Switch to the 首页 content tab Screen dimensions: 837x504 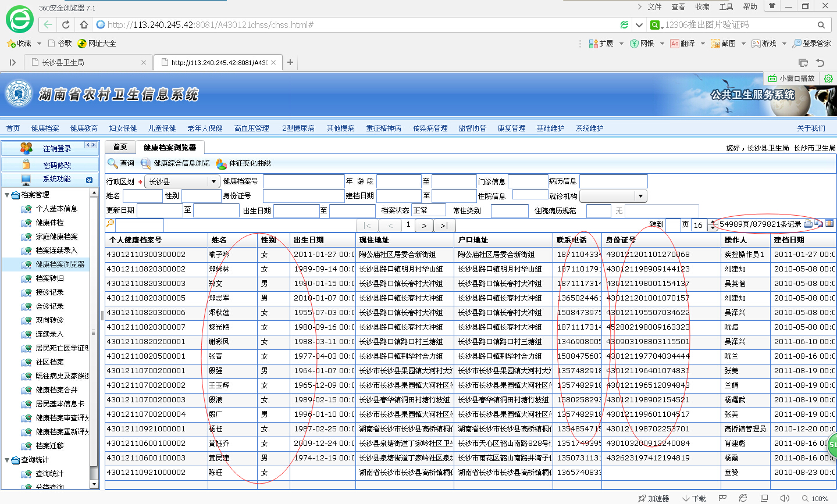pyautogui.click(x=120, y=147)
